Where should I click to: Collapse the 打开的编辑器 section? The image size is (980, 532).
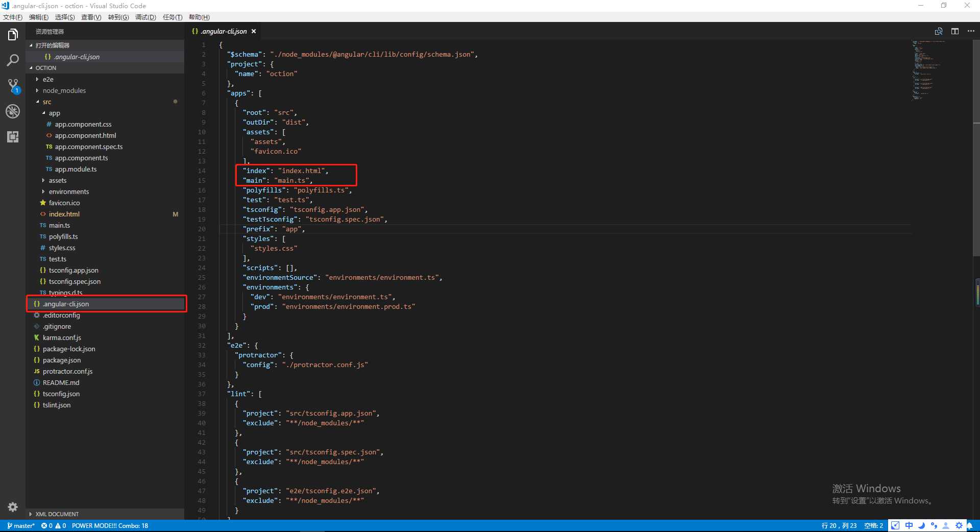pyautogui.click(x=105, y=45)
